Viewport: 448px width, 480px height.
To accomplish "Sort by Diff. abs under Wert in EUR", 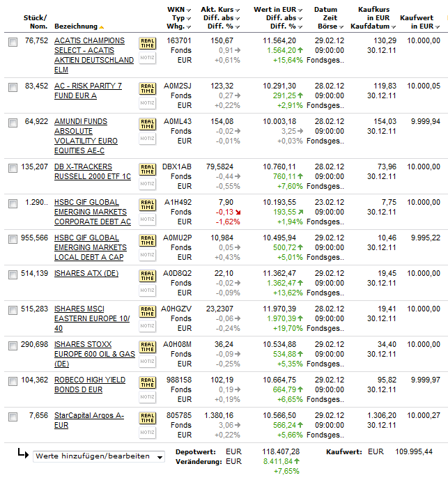I will [300, 19].
